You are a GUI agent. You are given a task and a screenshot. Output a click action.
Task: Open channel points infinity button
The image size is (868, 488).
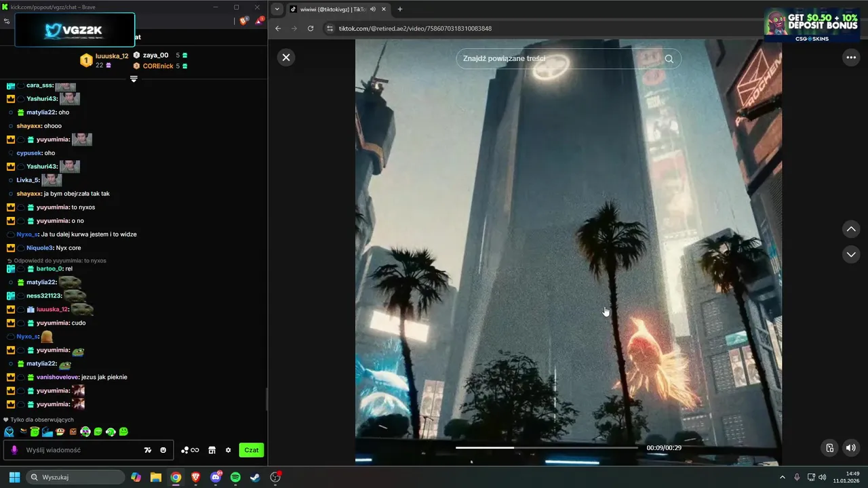pos(190,450)
